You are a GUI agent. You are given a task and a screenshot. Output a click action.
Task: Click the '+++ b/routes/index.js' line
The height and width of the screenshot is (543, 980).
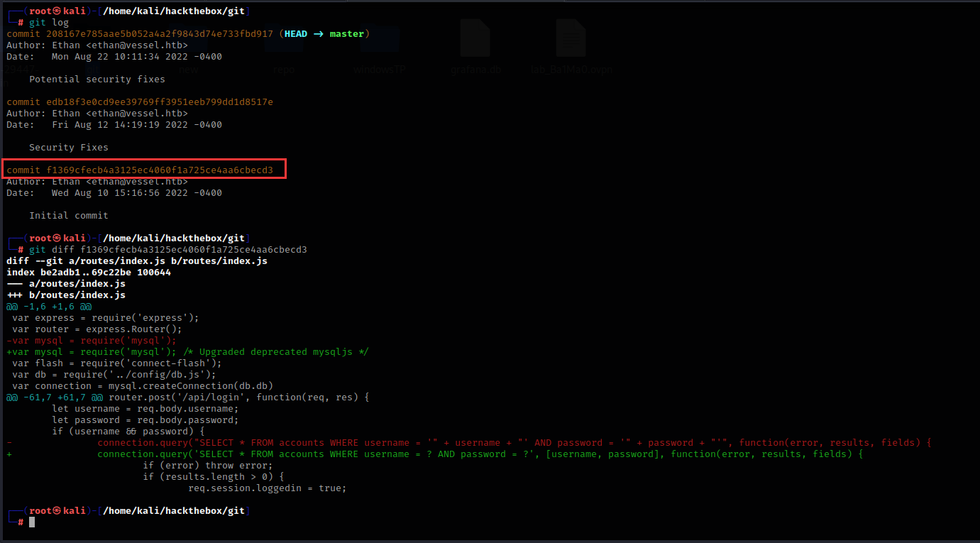[66, 295]
